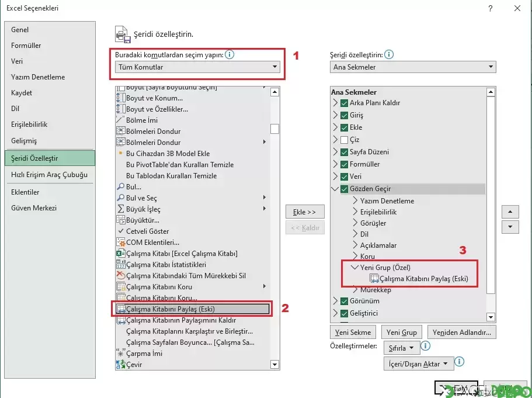
Task: Collapse the Yeni Grup (Özel) group
Action: (355, 267)
